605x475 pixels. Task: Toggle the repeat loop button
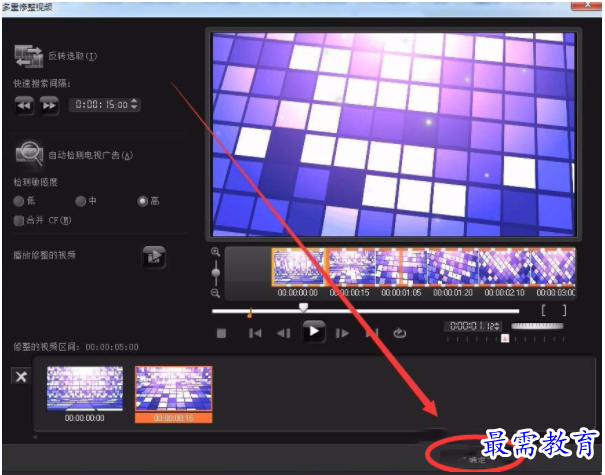(x=399, y=333)
